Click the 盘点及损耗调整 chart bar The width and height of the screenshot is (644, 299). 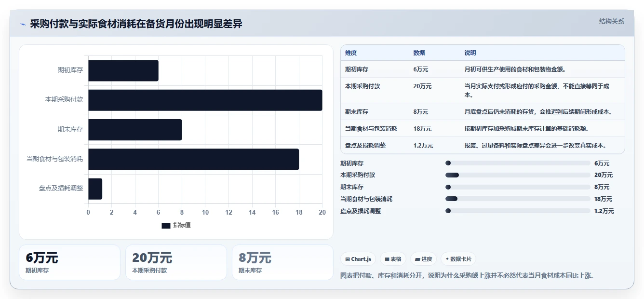(95, 189)
